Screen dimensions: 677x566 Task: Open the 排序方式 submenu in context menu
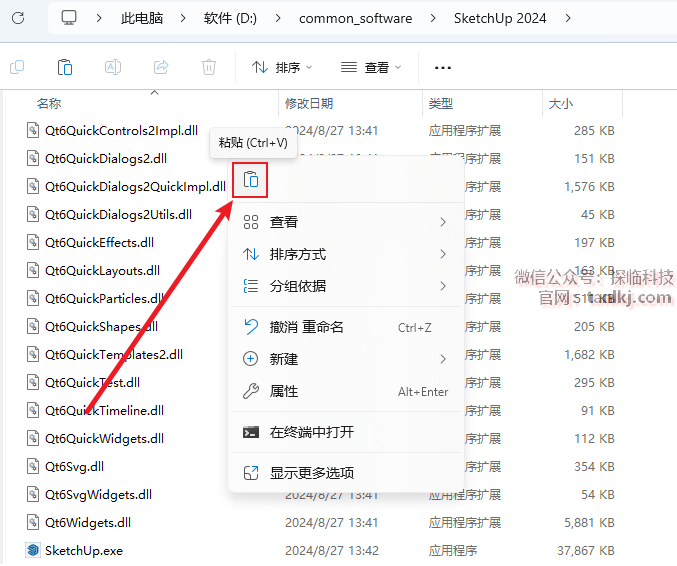(x=345, y=254)
